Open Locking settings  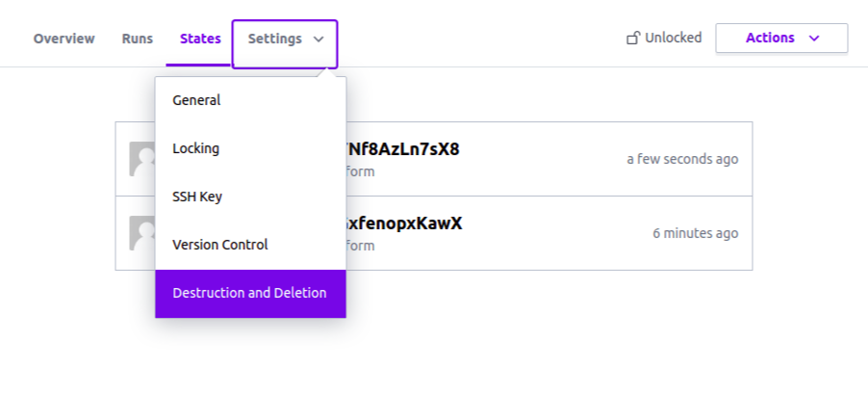pyautogui.click(x=251, y=148)
